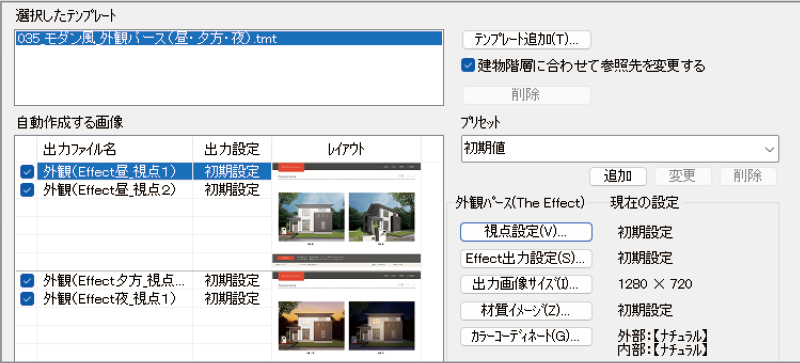The image size is (800, 363).
Task: Open 出力画像サイズ(I)... settings
Action: coord(526,284)
